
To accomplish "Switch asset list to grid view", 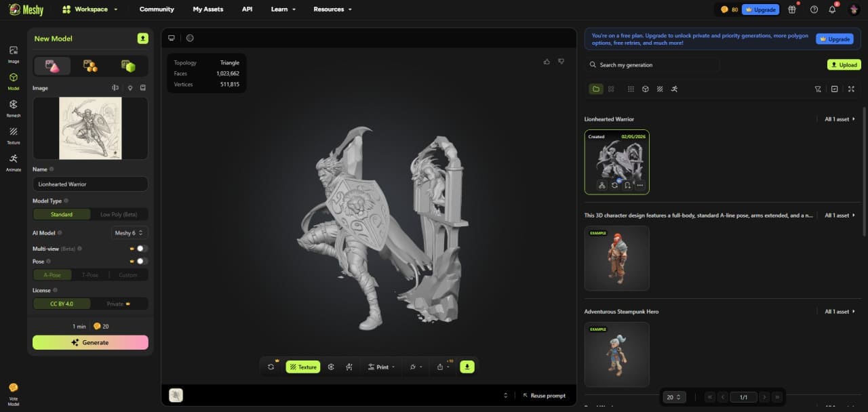I will 631,89.
